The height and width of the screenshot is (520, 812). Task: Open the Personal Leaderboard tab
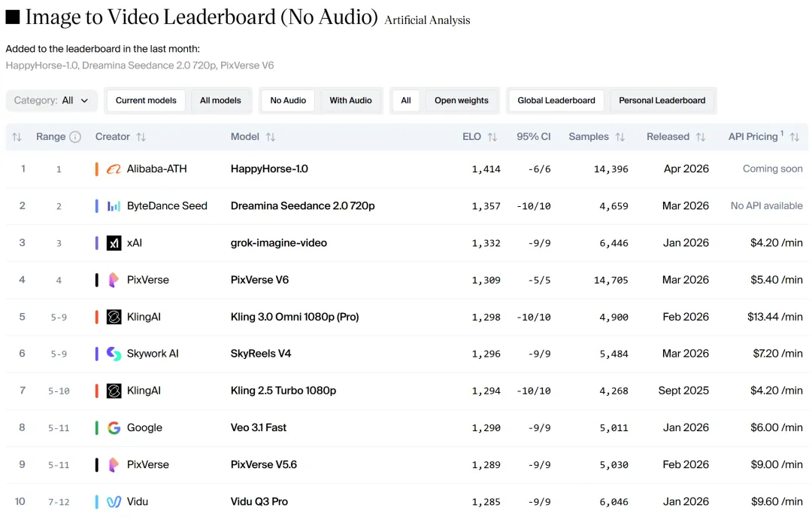662,101
